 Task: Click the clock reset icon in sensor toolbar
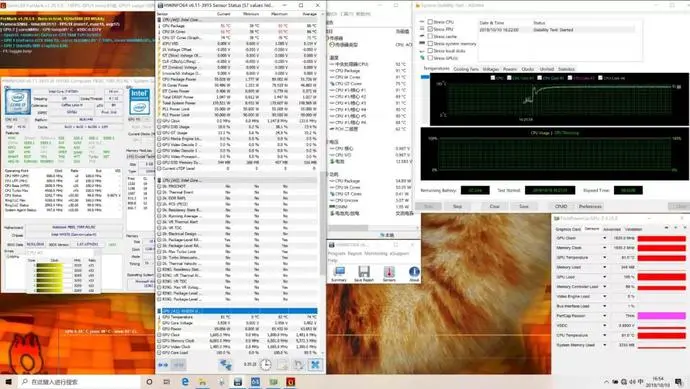(x=265, y=364)
